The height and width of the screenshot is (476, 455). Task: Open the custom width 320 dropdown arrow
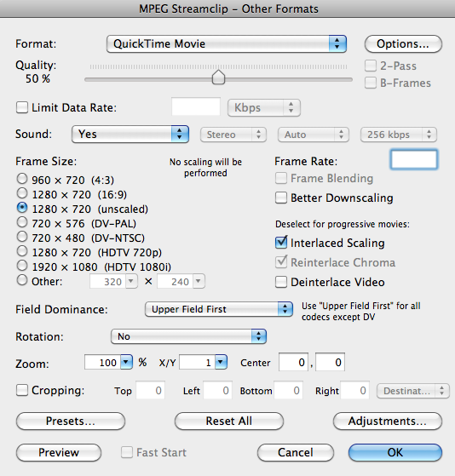coord(131,281)
